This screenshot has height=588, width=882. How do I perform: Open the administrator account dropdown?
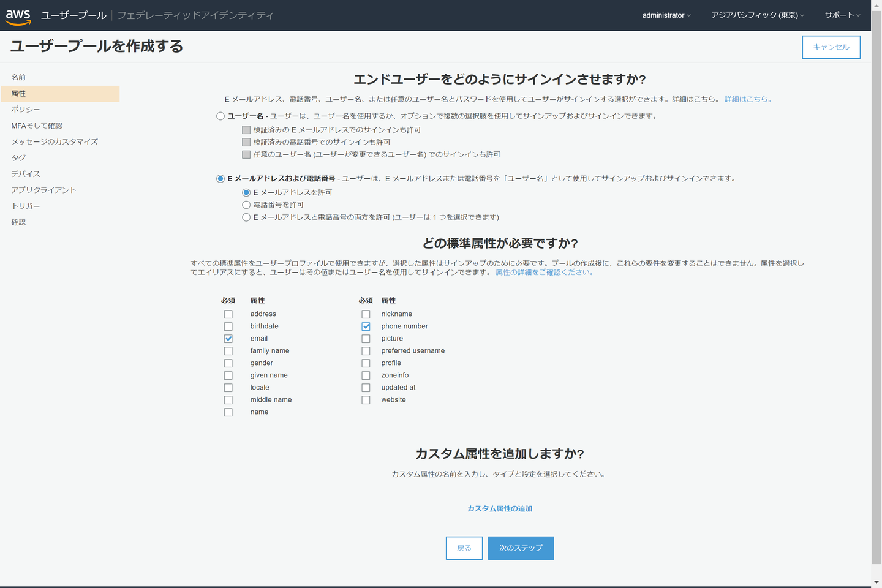[666, 15]
